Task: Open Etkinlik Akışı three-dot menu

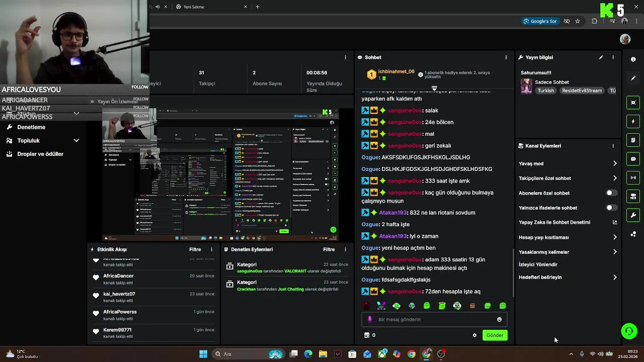Action: click(x=211, y=249)
